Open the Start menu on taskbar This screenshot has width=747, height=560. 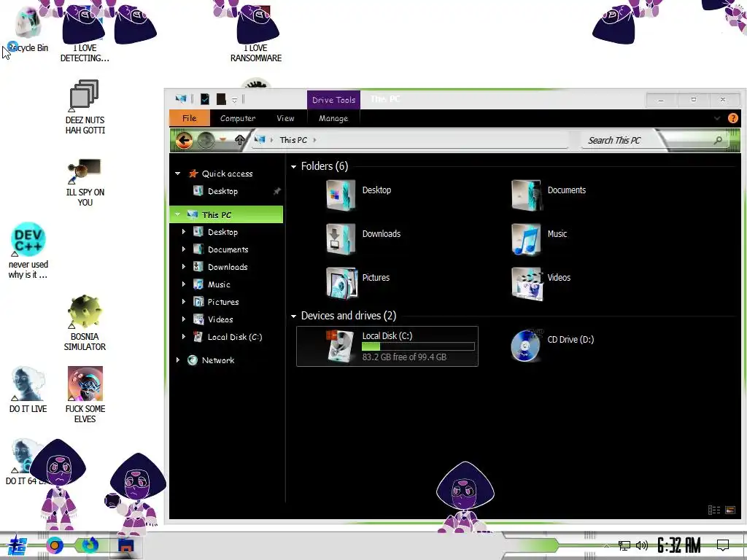click(18, 545)
